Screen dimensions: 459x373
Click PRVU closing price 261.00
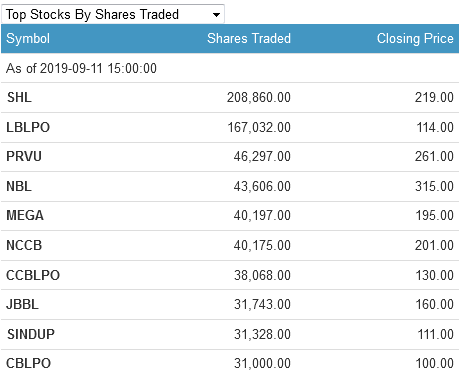pos(434,156)
